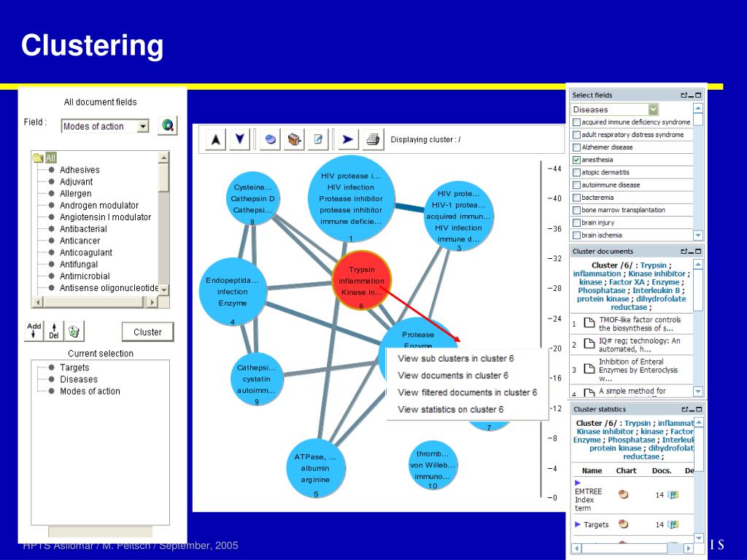The width and height of the screenshot is (747, 560).
Task: Open document icon for Inhibition of Enteral Enzymes
Action: 589,368
